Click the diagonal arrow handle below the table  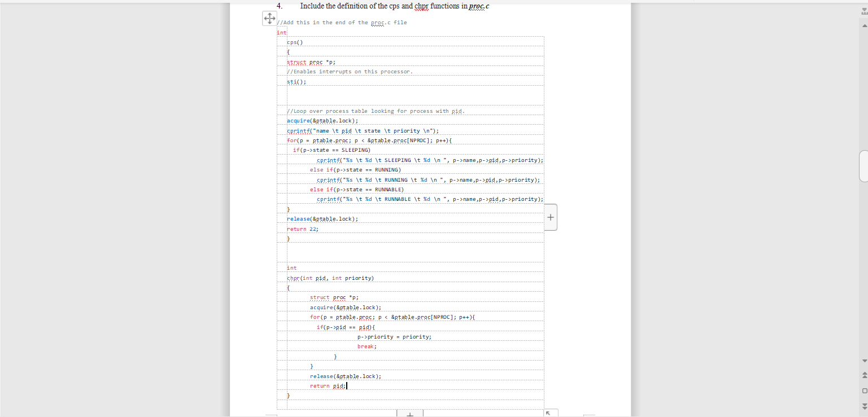(549, 413)
